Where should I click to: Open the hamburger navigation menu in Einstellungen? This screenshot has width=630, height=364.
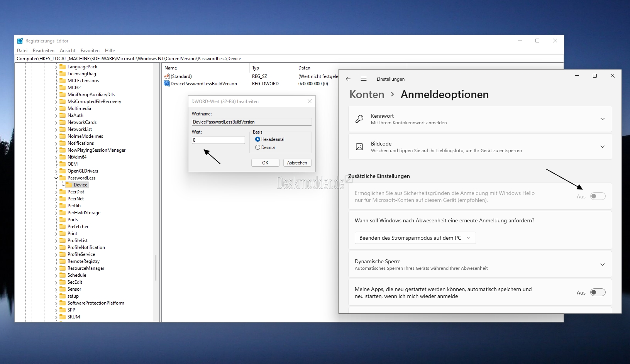[364, 79]
